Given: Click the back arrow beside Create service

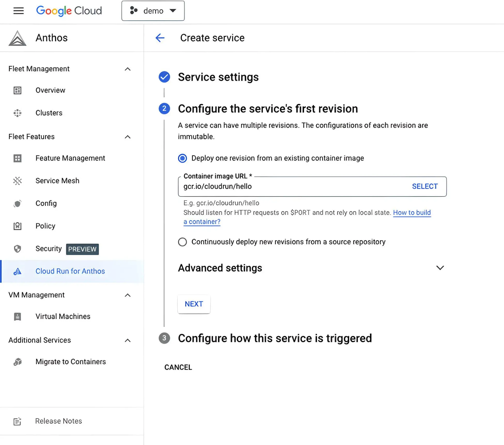Looking at the screenshot, I should (x=160, y=38).
